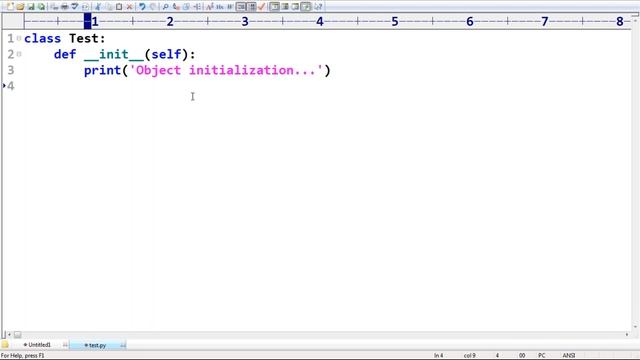Click the 'print' call on line 3
The image size is (640, 360).
coord(102,71)
